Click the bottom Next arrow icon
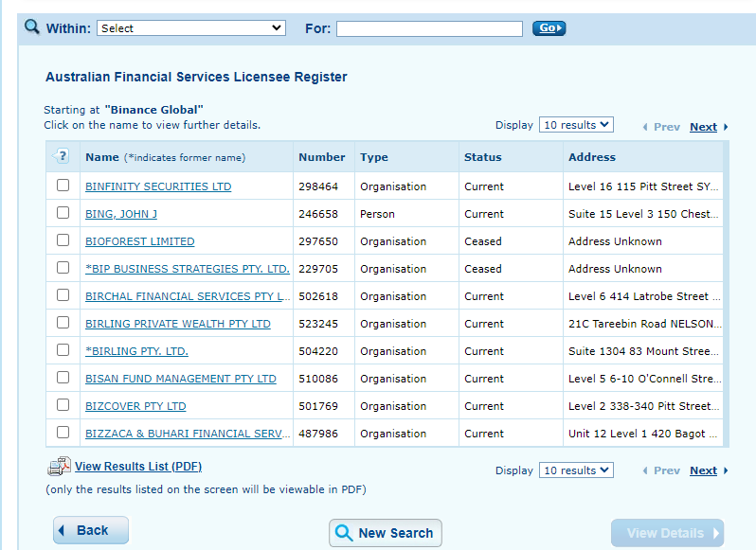 click(x=726, y=470)
